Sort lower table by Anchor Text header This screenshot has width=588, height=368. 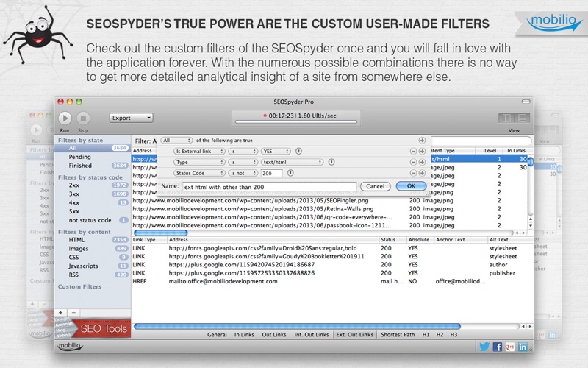[460, 240]
